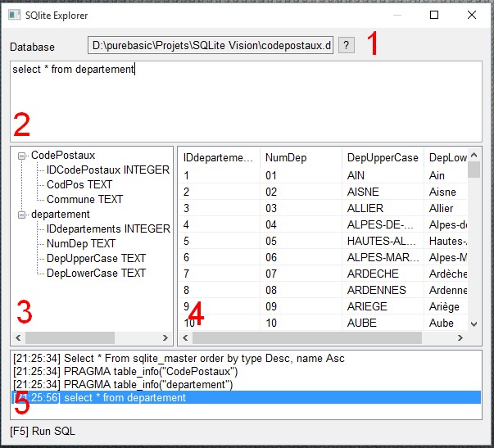Select DepLowerCase TEXT in tree
The image size is (494, 448).
pos(96,274)
